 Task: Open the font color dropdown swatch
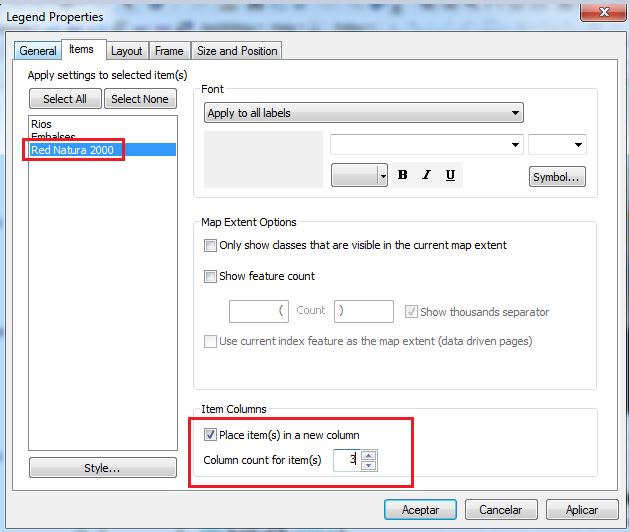point(359,175)
